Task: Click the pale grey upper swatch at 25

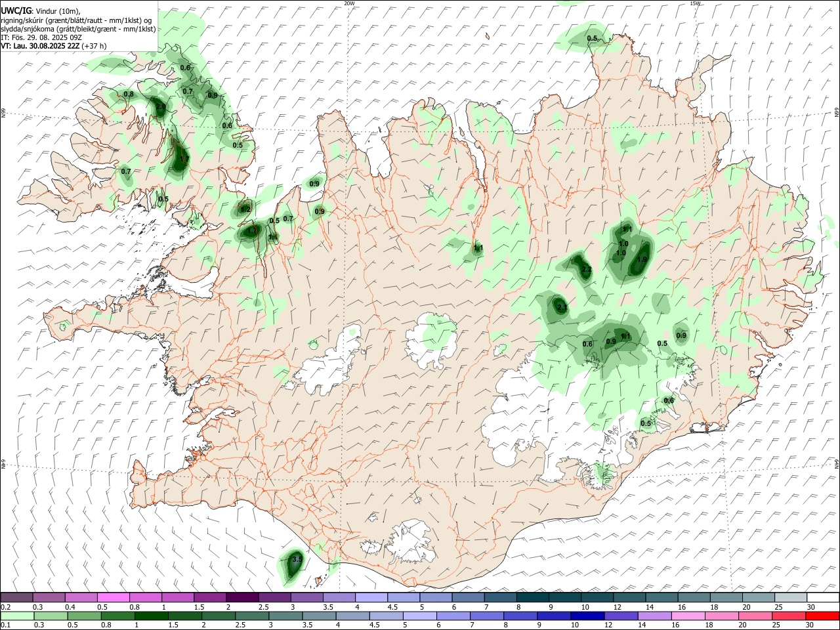Action: pyautogui.click(x=790, y=597)
